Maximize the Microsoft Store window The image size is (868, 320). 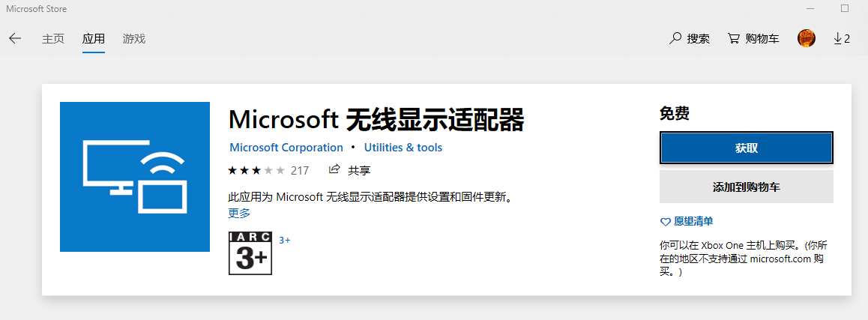click(x=844, y=8)
